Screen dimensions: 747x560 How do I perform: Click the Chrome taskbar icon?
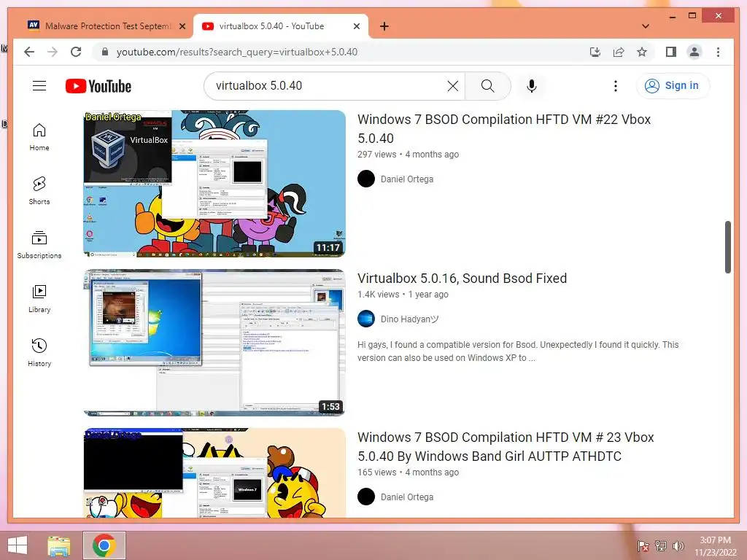point(104,545)
